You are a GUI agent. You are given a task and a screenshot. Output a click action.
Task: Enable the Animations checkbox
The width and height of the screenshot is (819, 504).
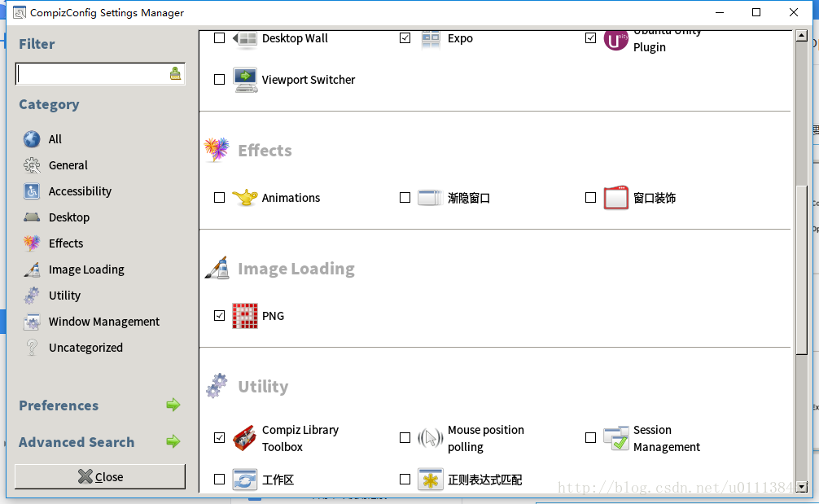coord(219,197)
